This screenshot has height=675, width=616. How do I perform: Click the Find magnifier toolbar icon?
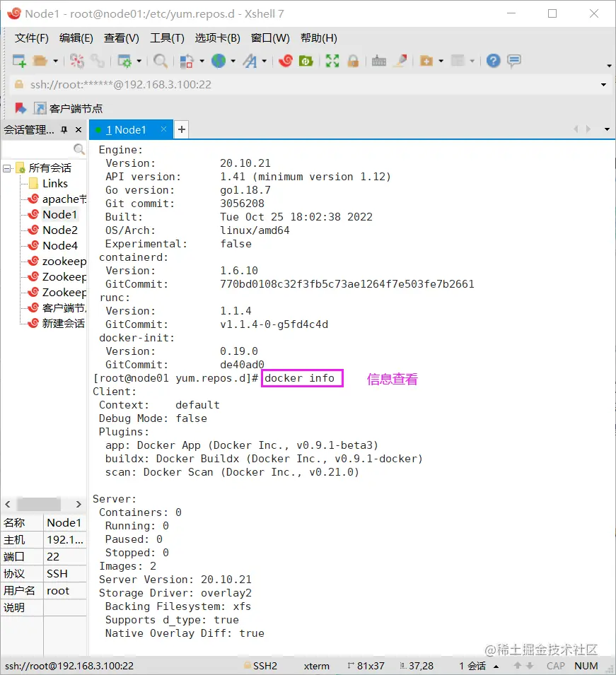161,61
